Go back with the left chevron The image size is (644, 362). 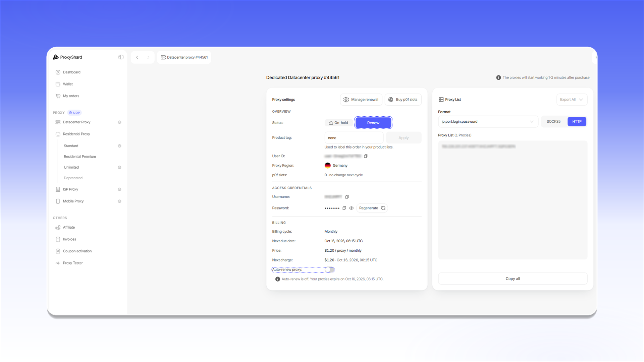point(137,57)
